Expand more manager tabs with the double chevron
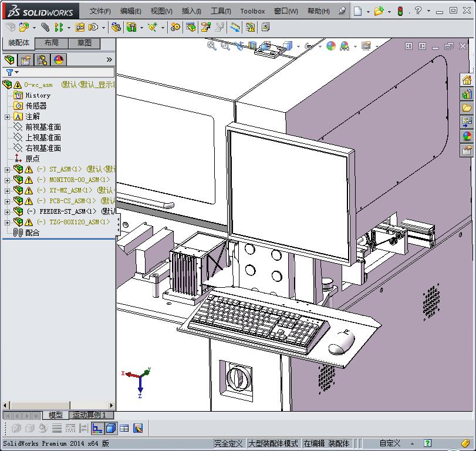The width and height of the screenshot is (476, 451). pos(109,60)
